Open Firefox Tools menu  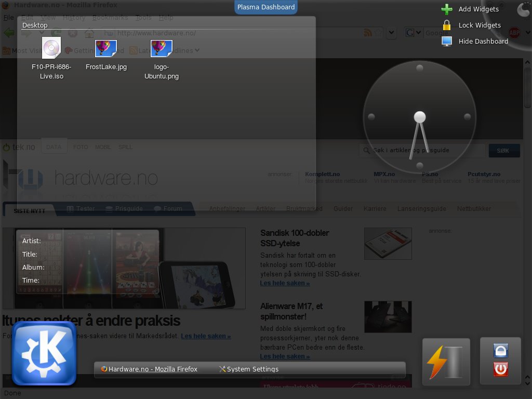143,17
